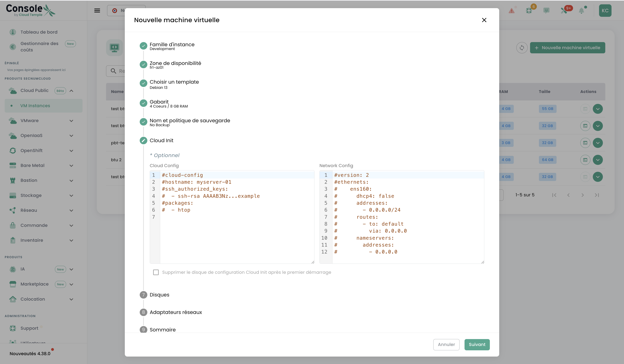624x364 pixels.
Task: Click the Marketplace store icon
Action: tap(13, 284)
